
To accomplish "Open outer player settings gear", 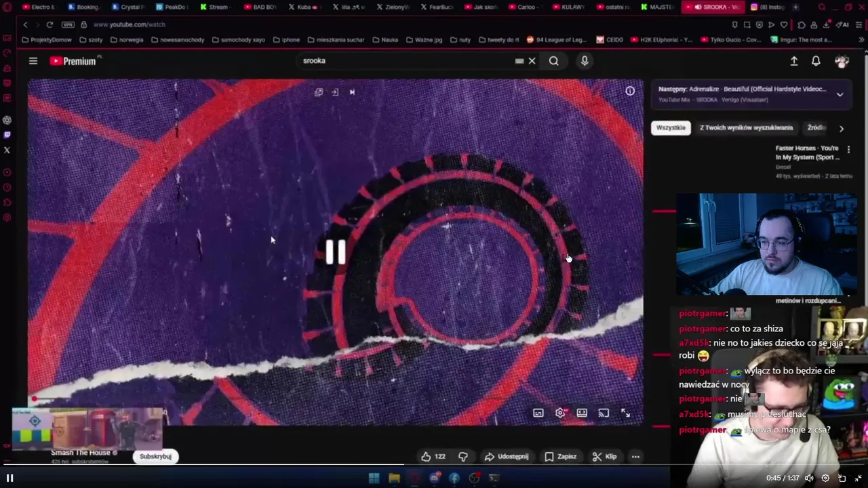I will [825, 478].
